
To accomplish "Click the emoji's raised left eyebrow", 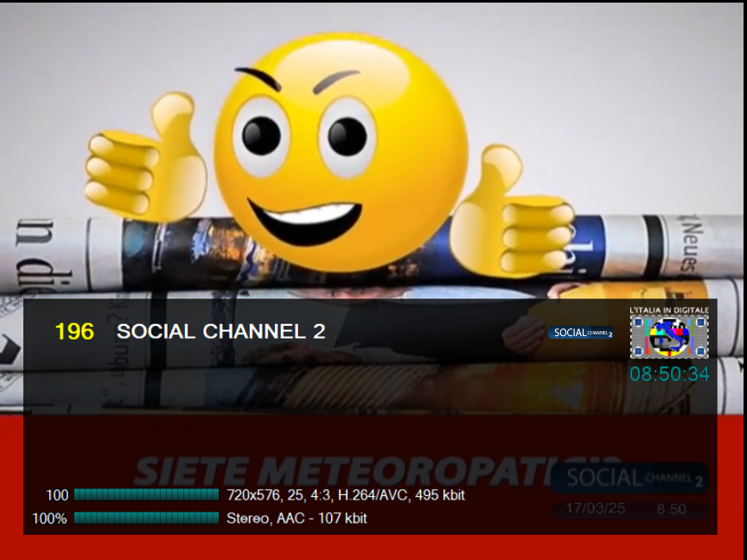I will (257, 79).
